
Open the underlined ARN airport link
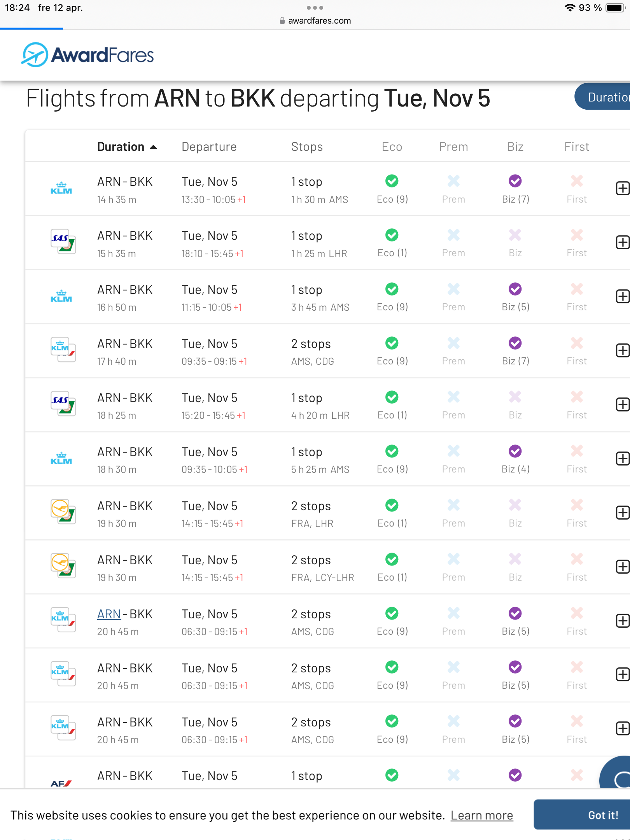point(109,614)
